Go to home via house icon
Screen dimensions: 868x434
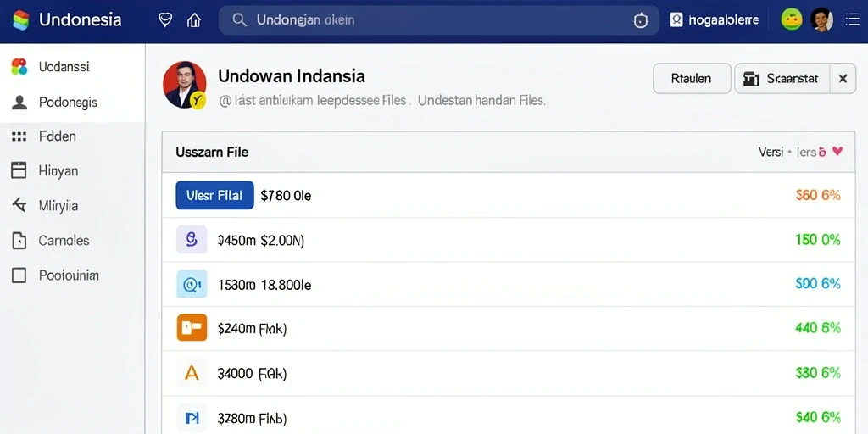point(194,20)
